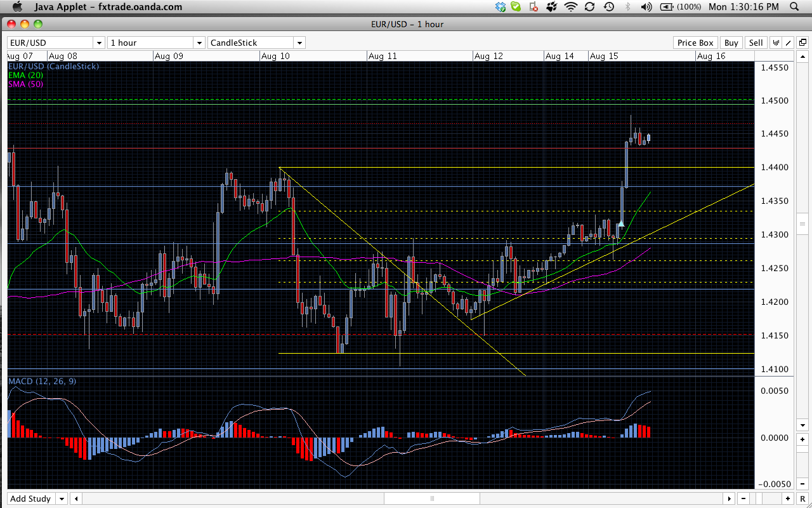Screen dimensions: 812x508
Task: Select the trend line drawing tool
Action: click(789, 43)
